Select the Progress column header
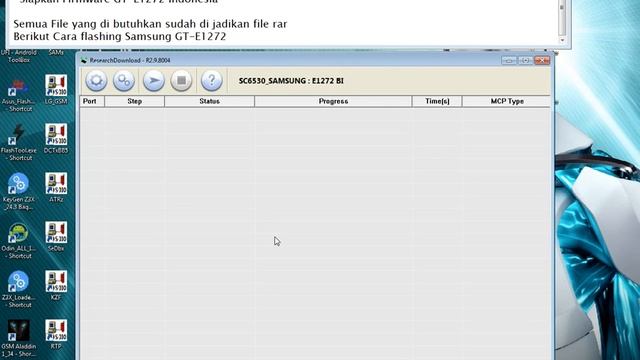This screenshot has height=360, width=640. [333, 101]
